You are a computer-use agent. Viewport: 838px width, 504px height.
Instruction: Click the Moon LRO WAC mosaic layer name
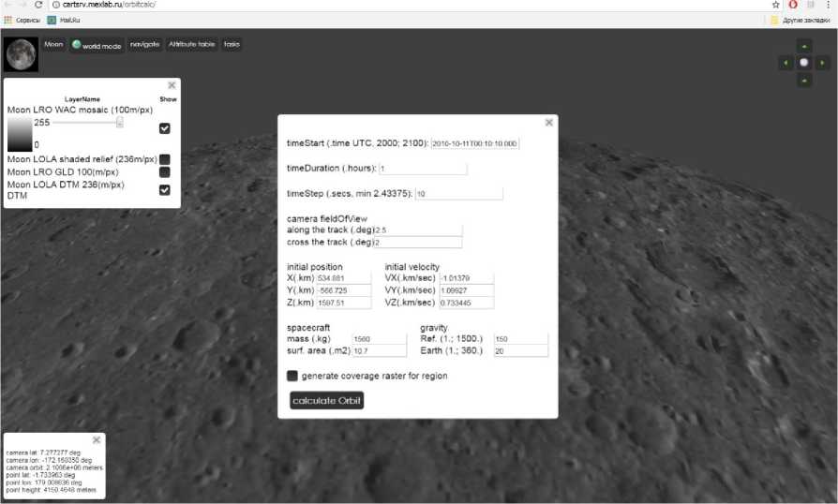point(81,110)
